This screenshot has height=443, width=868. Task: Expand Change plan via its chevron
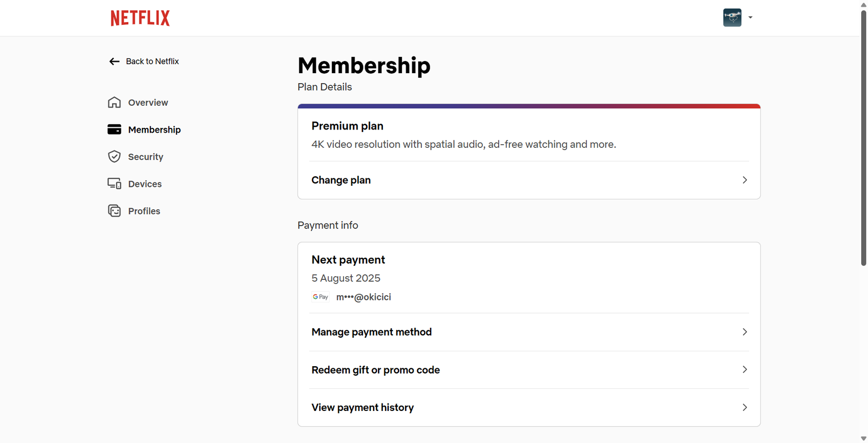(744, 180)
